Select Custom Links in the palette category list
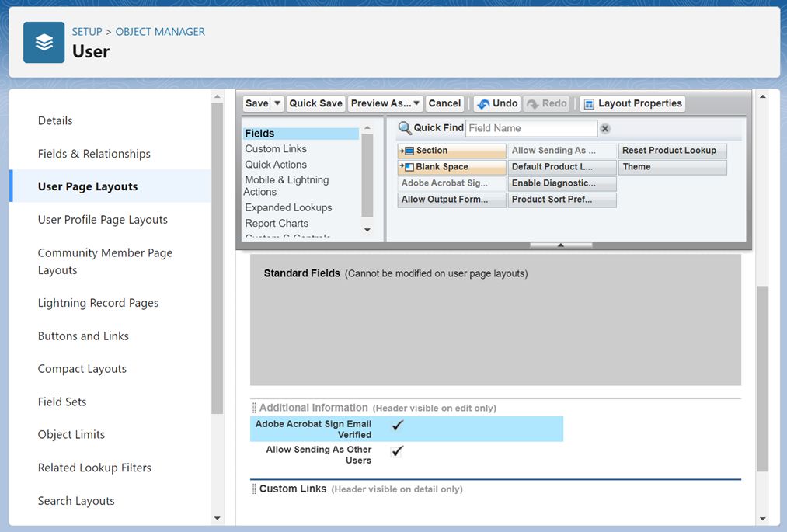Screen dimensions: 787x532 coord(276,149)
